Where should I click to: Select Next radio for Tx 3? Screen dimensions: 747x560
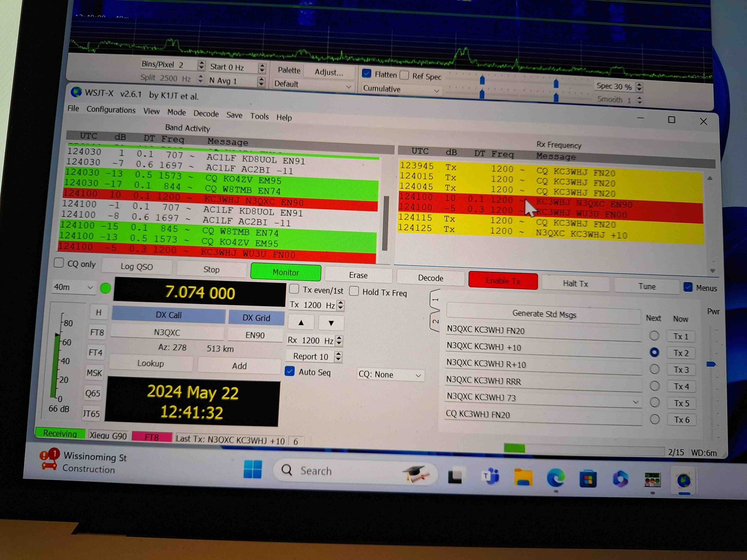(655, 369)
